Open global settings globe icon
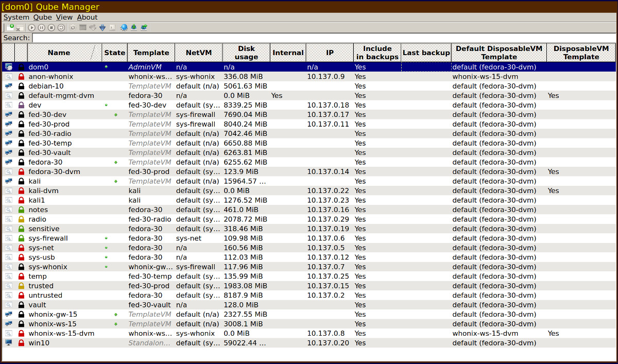 point(124,28)
